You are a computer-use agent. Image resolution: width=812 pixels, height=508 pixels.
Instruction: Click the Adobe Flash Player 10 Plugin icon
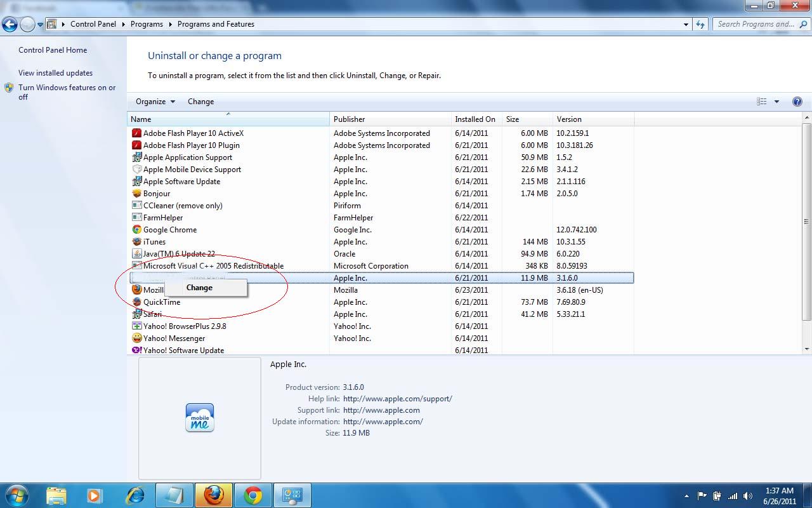click(136, 145)
